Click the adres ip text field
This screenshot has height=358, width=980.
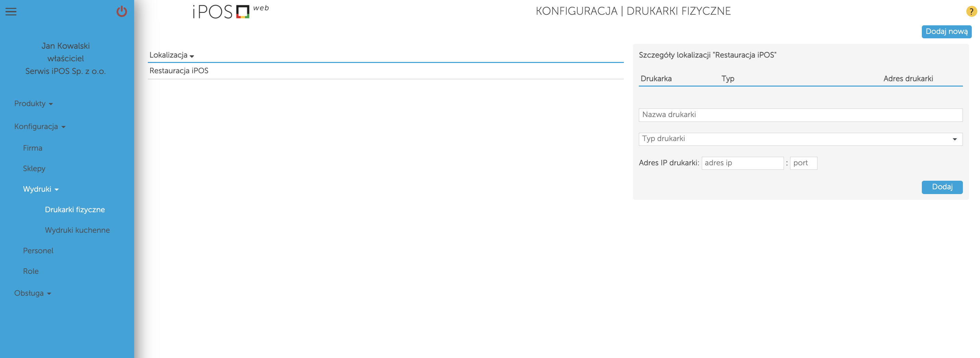tap(742, 163)
